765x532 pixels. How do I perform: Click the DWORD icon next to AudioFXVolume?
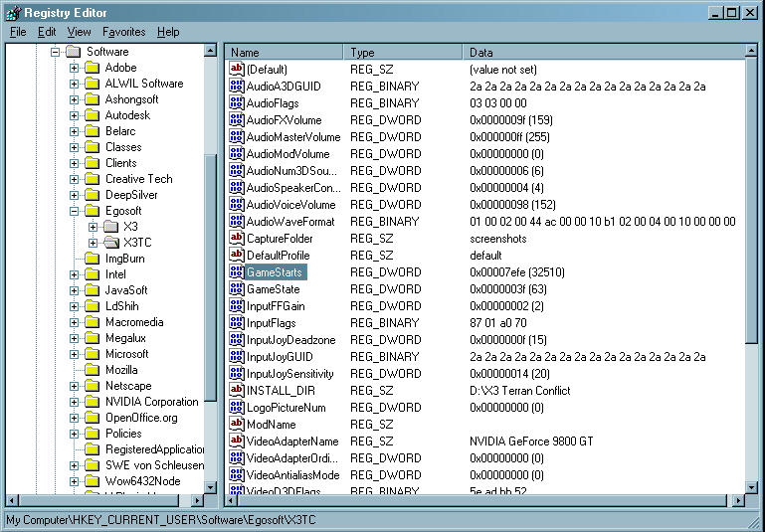click(237, 119)
